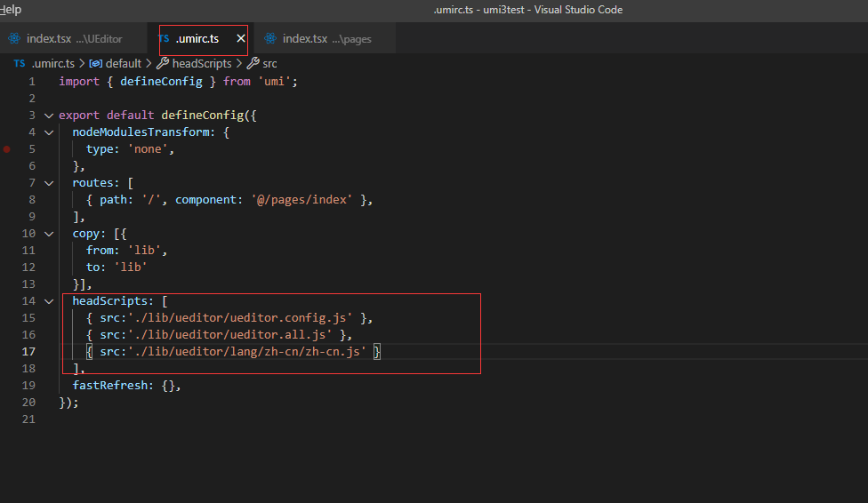Open the default breadcrumb segment
868x503 pixels.
(124, 64)
